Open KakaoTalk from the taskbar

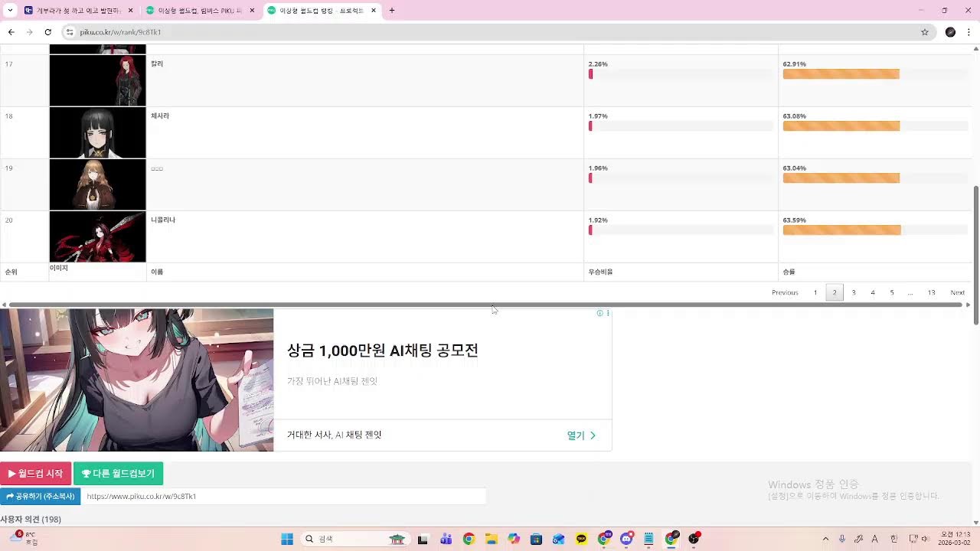pos(581,539)
